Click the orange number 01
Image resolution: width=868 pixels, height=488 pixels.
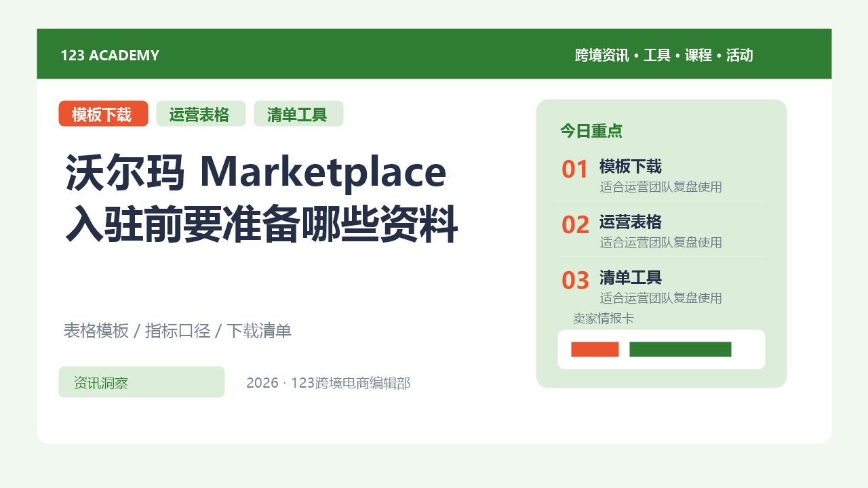(575, 169)
